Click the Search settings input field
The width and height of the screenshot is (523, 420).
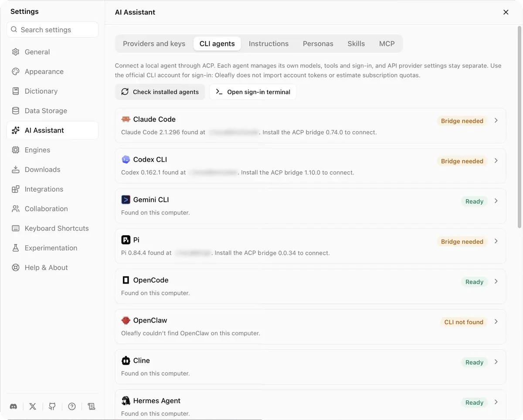click(x=52, y=30)
